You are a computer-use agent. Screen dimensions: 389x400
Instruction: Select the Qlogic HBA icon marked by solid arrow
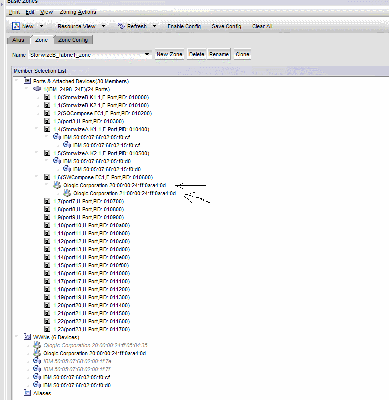pyautogui.click(x=57, y=185)
